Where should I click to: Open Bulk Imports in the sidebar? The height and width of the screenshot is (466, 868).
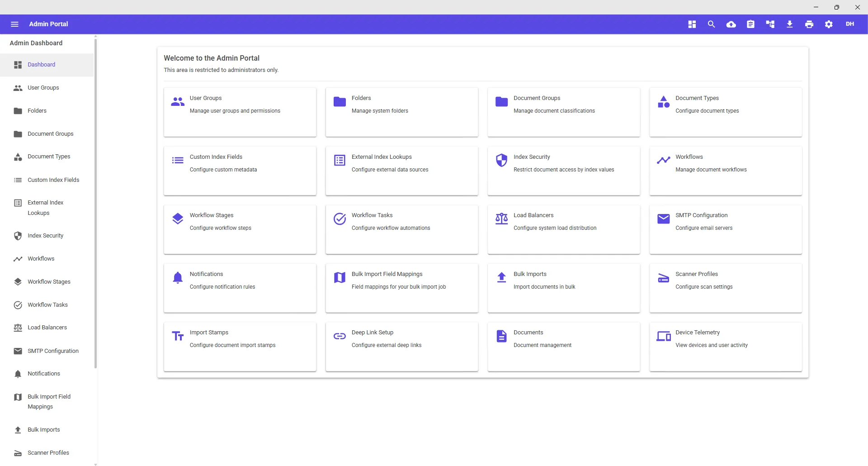47,430
